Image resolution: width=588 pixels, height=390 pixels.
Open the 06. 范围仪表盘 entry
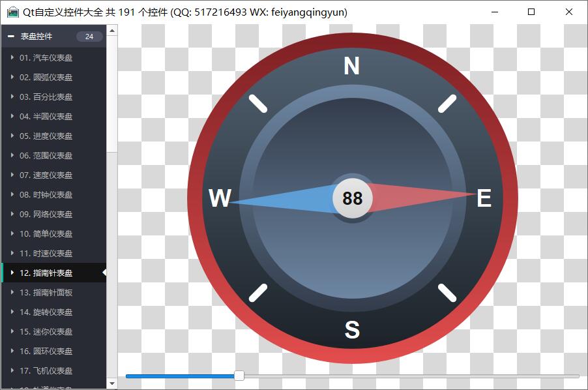[46, 156]
